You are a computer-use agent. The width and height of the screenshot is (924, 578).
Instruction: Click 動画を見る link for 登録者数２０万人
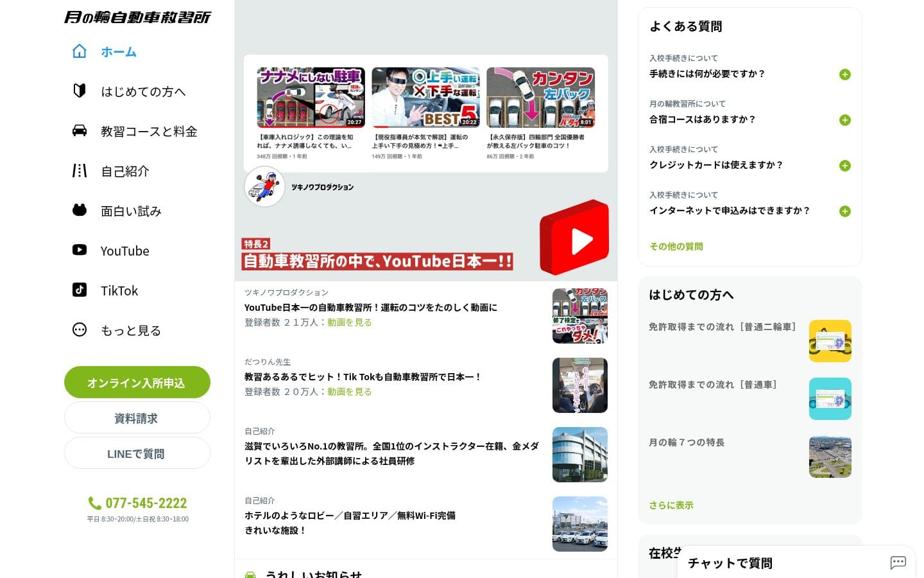350,392
